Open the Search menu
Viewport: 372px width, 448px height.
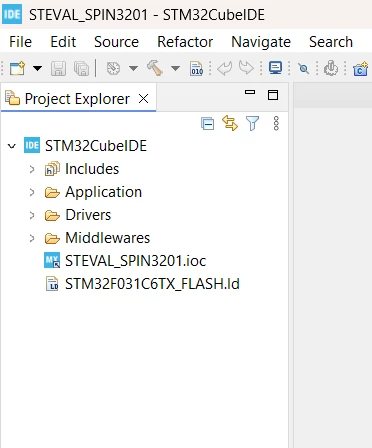click(x=331, y=42)
